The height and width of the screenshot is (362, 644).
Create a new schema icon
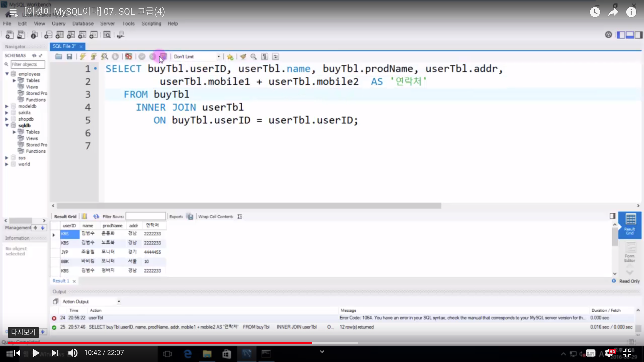pyautogui.click(x=48, y=35)
